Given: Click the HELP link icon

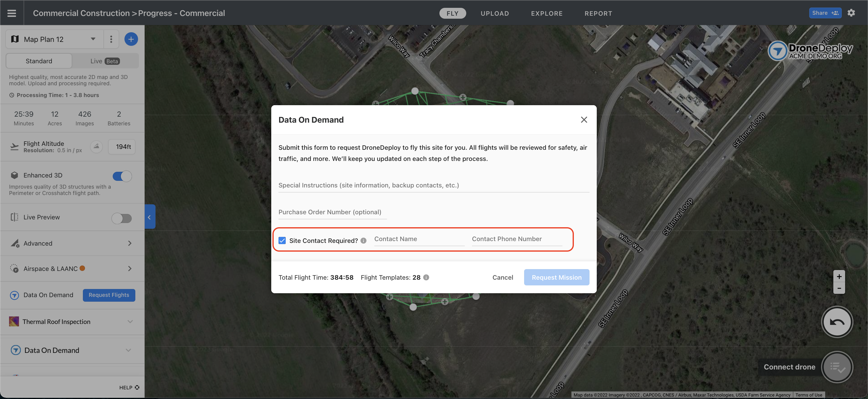Looking at the screenshot, I should point(137,388).
